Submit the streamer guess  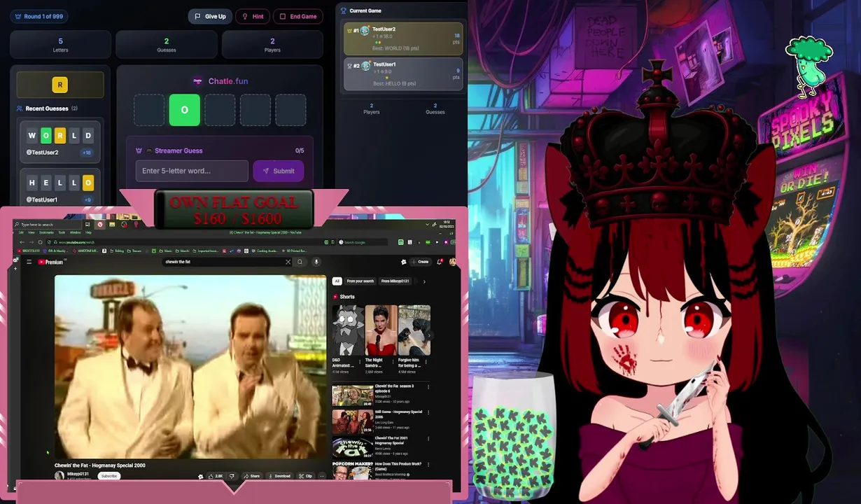279,171
